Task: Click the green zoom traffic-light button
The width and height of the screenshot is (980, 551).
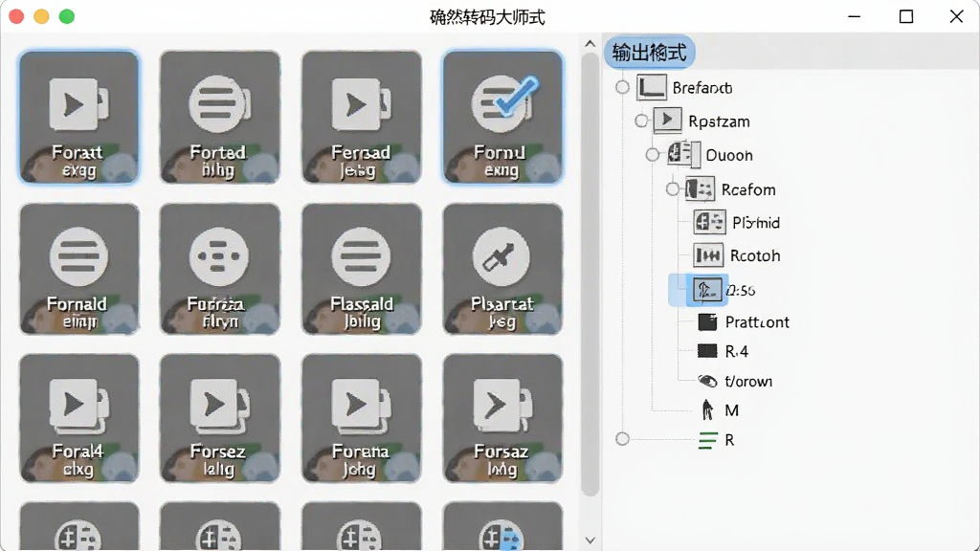Action: [x=67, y=16]
